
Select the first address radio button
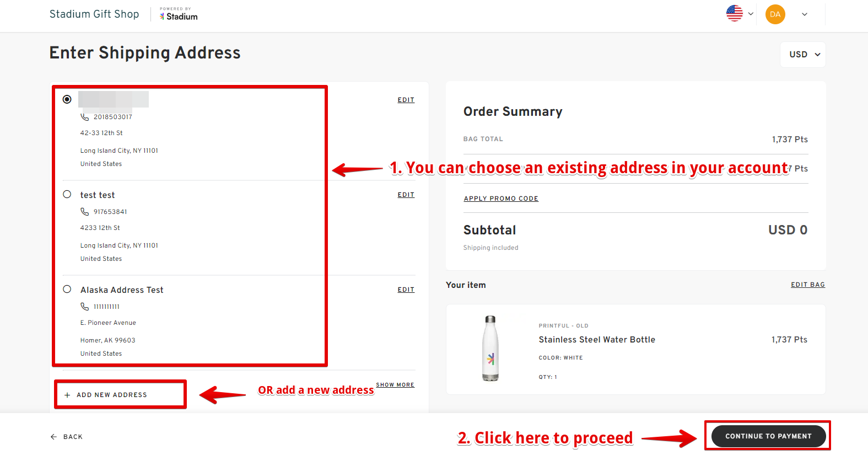[x=67, y=99]
